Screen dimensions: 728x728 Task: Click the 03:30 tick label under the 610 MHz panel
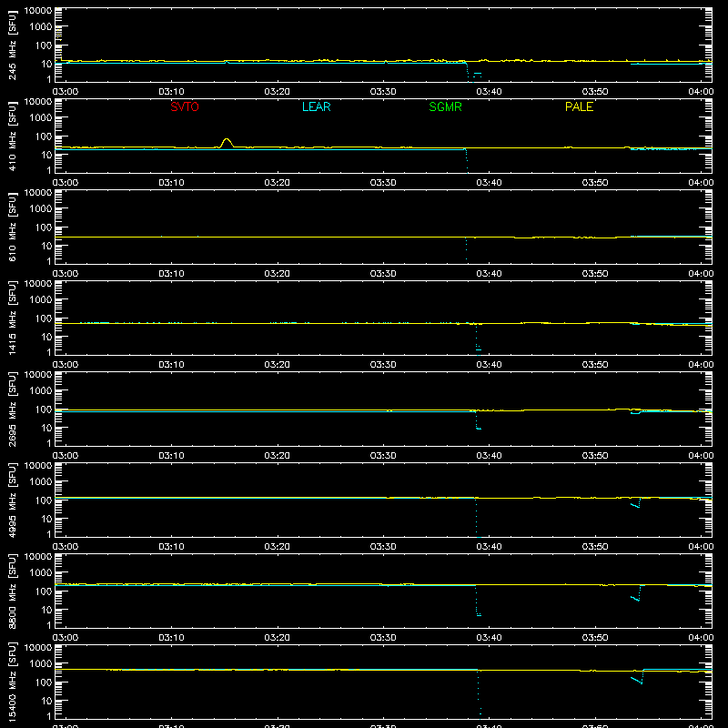(383, 274)
